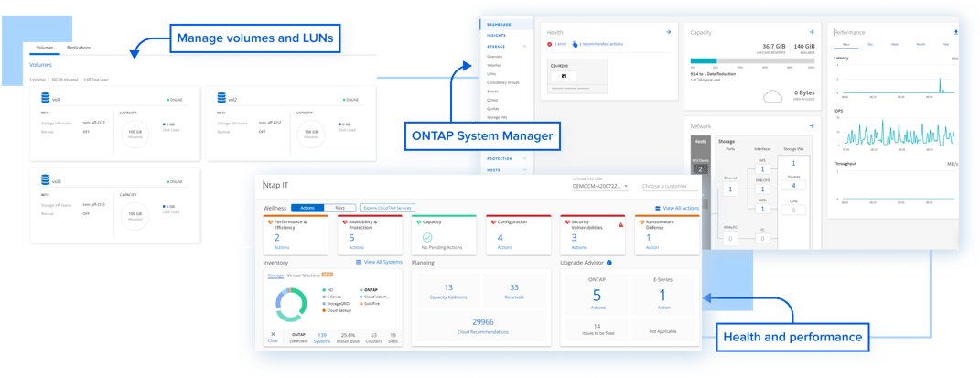Switch to the Replications tab

click(x=79, y=47)
